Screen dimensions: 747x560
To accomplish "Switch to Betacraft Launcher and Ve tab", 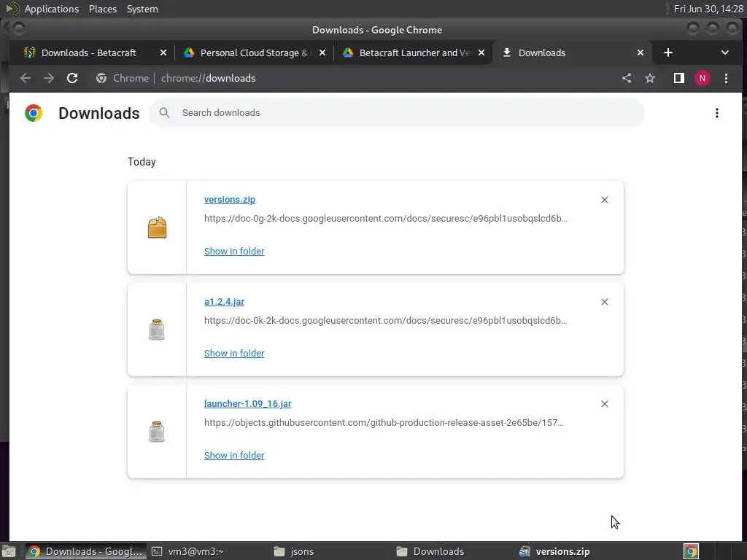I will click(x=414, y=52).
